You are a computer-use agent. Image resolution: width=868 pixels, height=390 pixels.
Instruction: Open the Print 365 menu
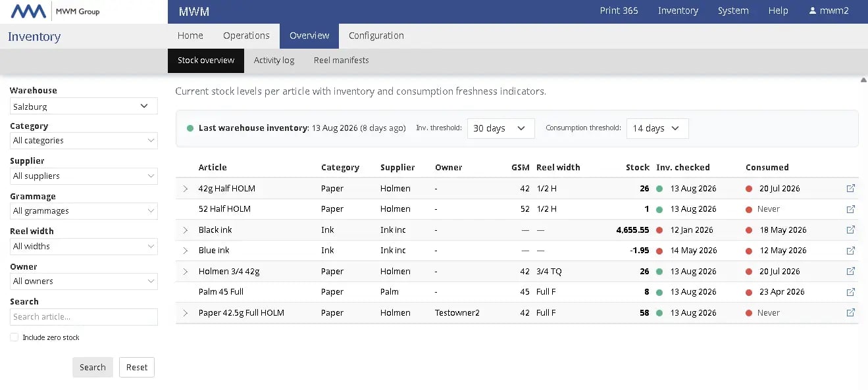coord(619,11)
